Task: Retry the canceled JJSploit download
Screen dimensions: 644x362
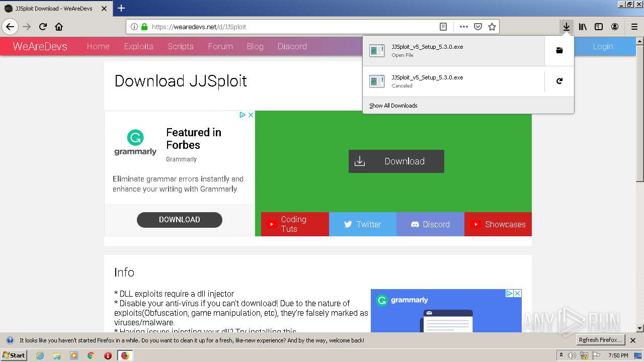Action: (559, 81)
